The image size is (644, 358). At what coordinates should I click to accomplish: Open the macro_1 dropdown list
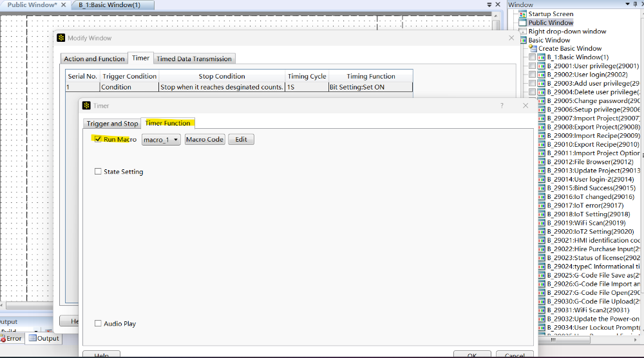point(175,140)
